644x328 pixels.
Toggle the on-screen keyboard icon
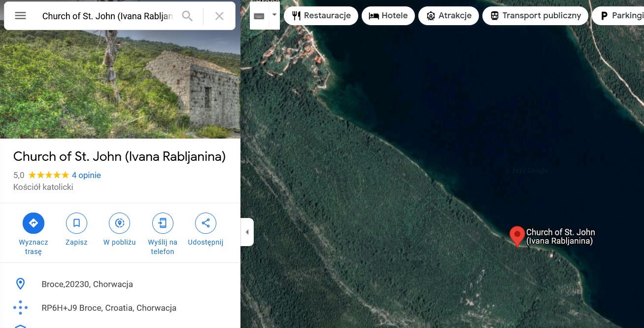pos(259,16)
